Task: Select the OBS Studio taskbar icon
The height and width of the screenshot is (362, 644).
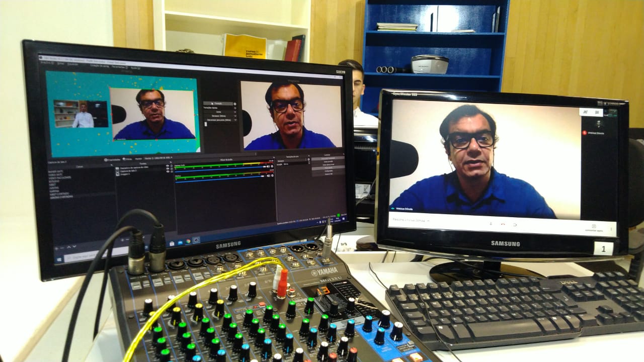Action: (196, 240)
